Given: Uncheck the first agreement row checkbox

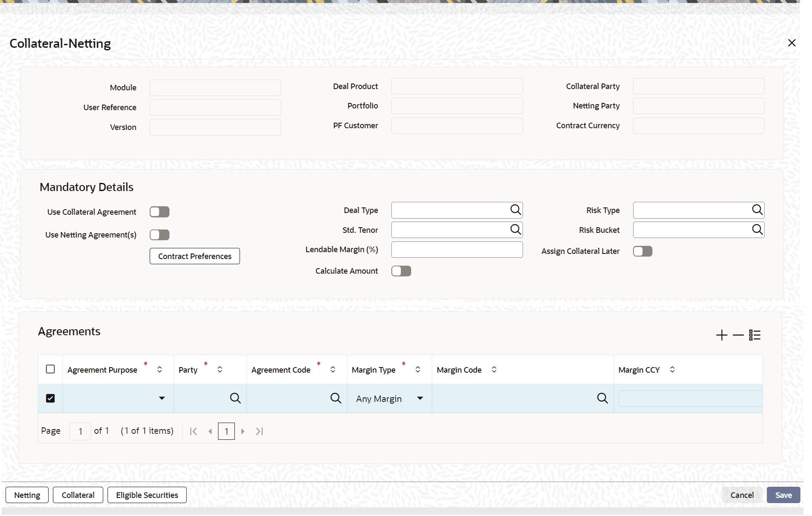Looking at the screenshot, I should (50, 399).
